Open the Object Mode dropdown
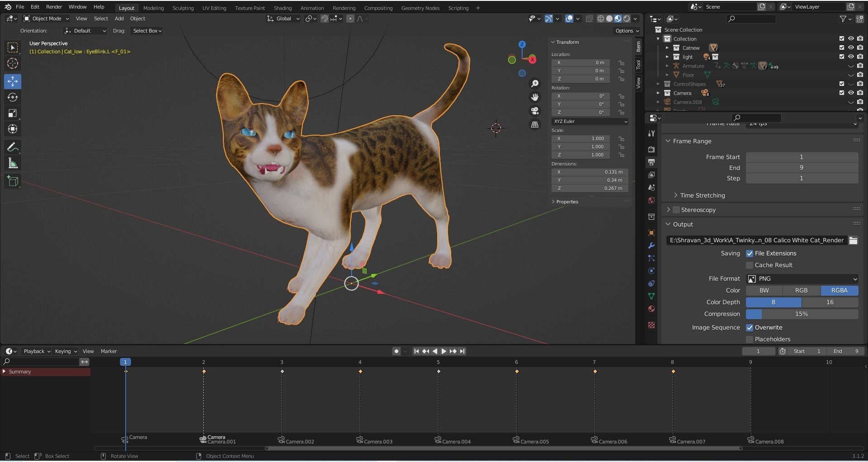 point(46,19)
